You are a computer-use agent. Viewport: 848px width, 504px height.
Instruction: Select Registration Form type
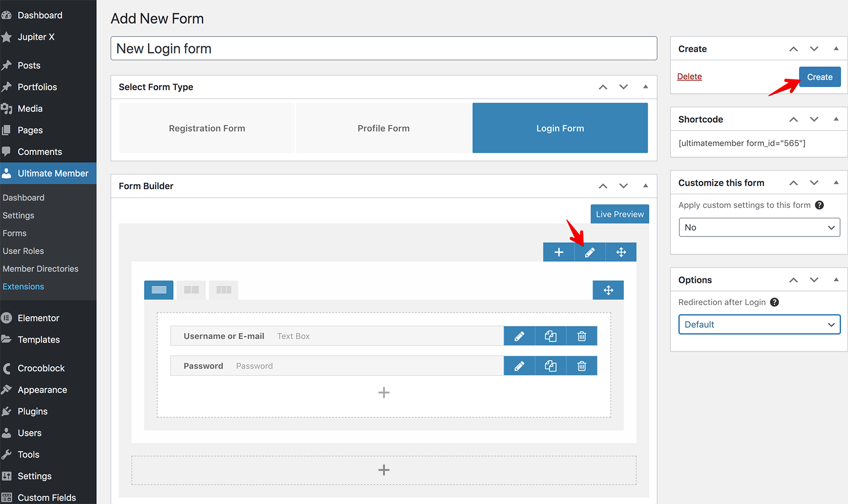click(207, 128)
